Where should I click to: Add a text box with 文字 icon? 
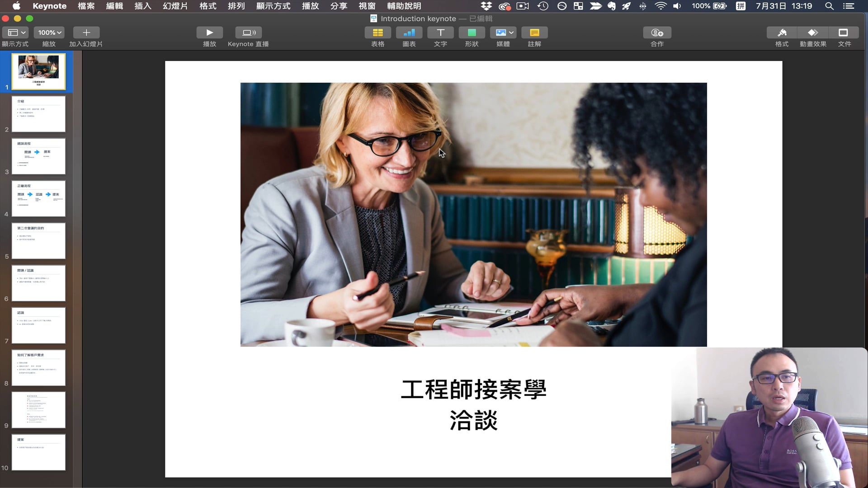point(440,33)
